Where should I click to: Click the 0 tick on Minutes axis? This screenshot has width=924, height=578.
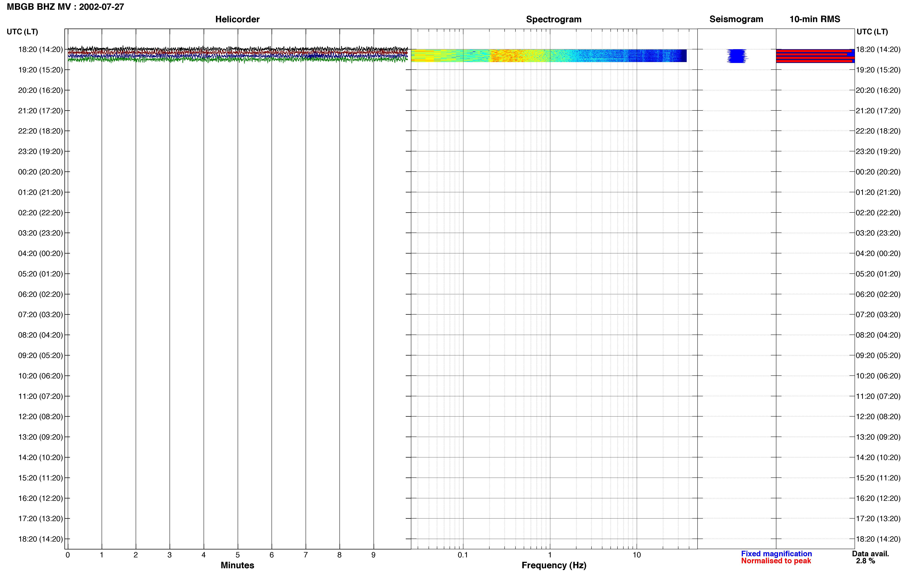[68, 555]
